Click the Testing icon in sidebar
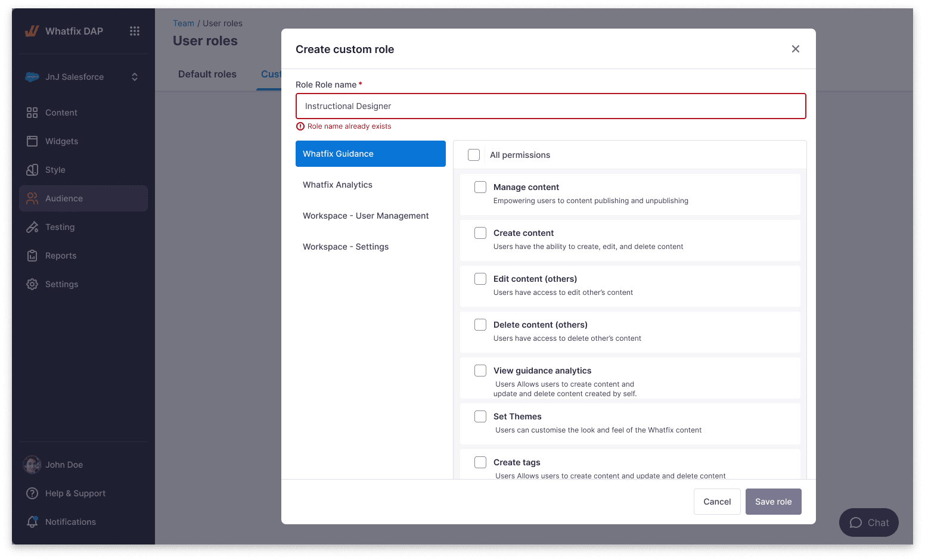The height and width of the screenshot is (560, 925). coord(32,227)
